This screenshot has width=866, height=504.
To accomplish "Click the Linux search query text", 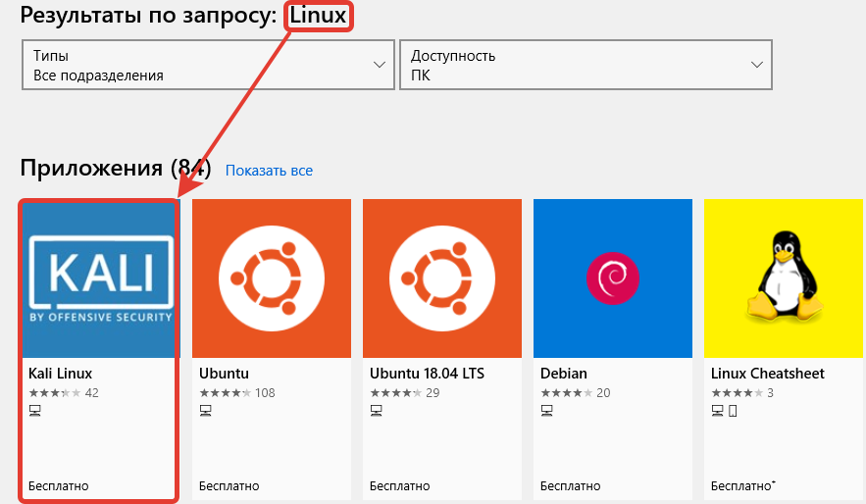I will point(318,16).
